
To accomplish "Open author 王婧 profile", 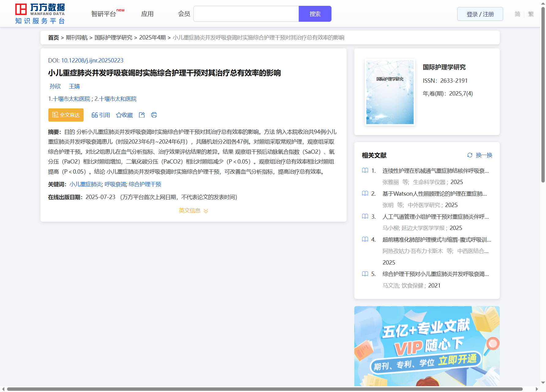I will point(74,86).
